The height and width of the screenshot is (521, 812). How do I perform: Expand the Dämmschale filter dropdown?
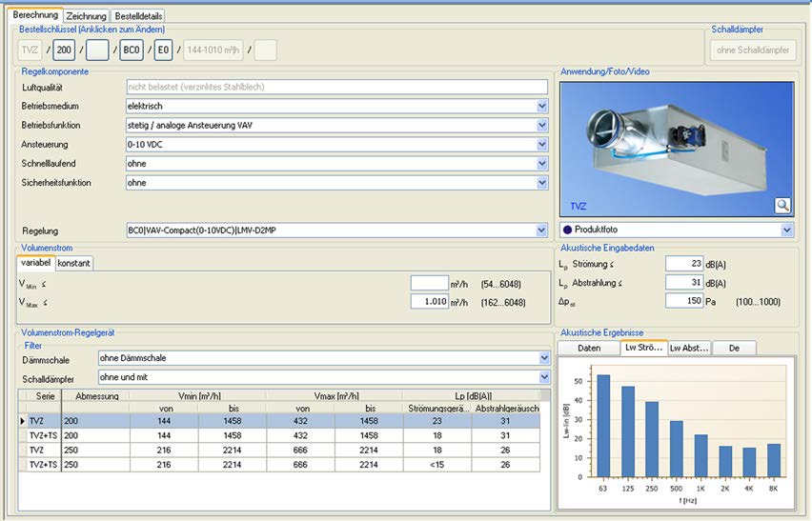coord(544,358)
